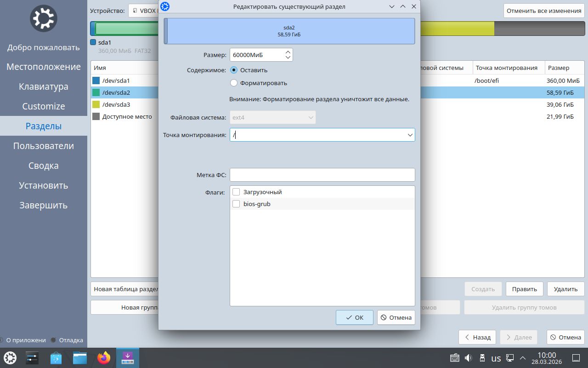The height and width of the screenshot is (368, 588).
Task: Click the removable device tray icon
Action: point(482,358)
